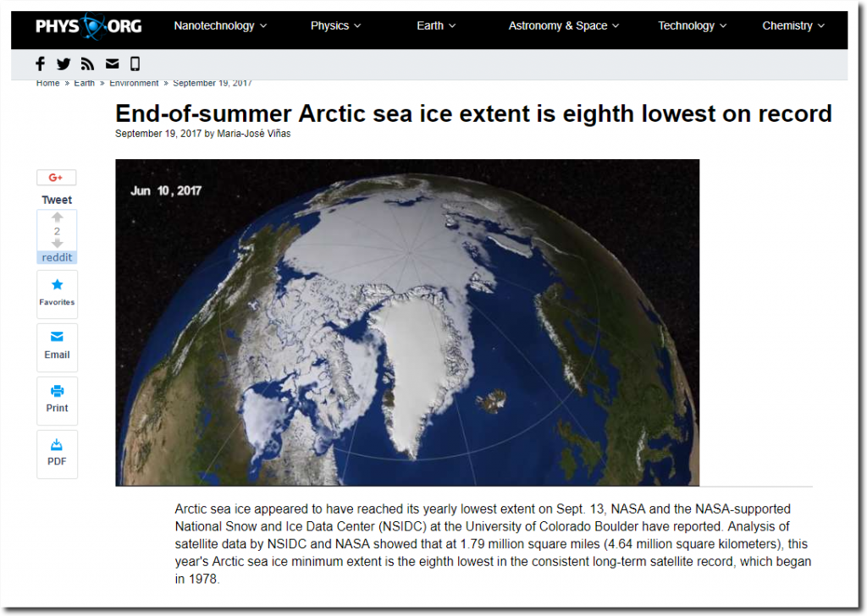This screenshot has height=616, width=867.
Task: Click the Tweet share link
Action: [57, 200]
